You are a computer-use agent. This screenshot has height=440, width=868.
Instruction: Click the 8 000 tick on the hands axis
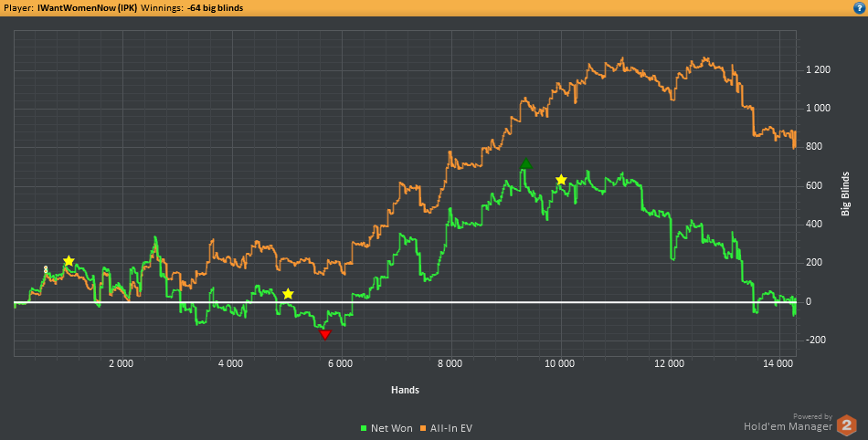point(450,363)
